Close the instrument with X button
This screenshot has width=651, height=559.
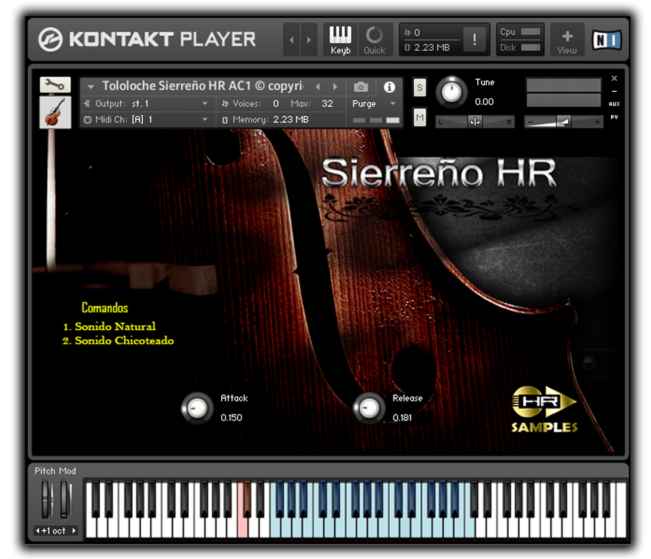(x=614, y=78)
